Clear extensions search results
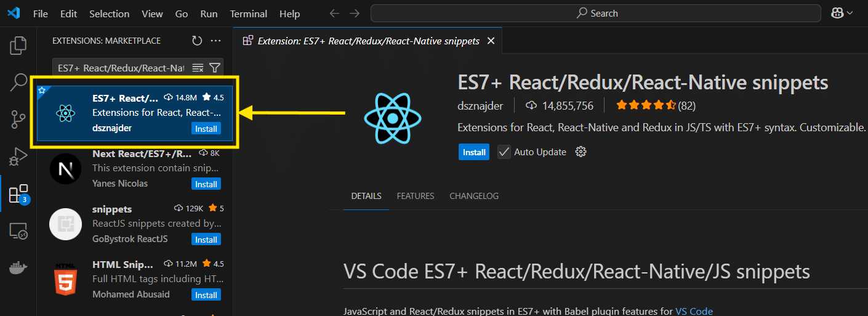868x316 pixels. pyautogui.click(x=198, y=68)
